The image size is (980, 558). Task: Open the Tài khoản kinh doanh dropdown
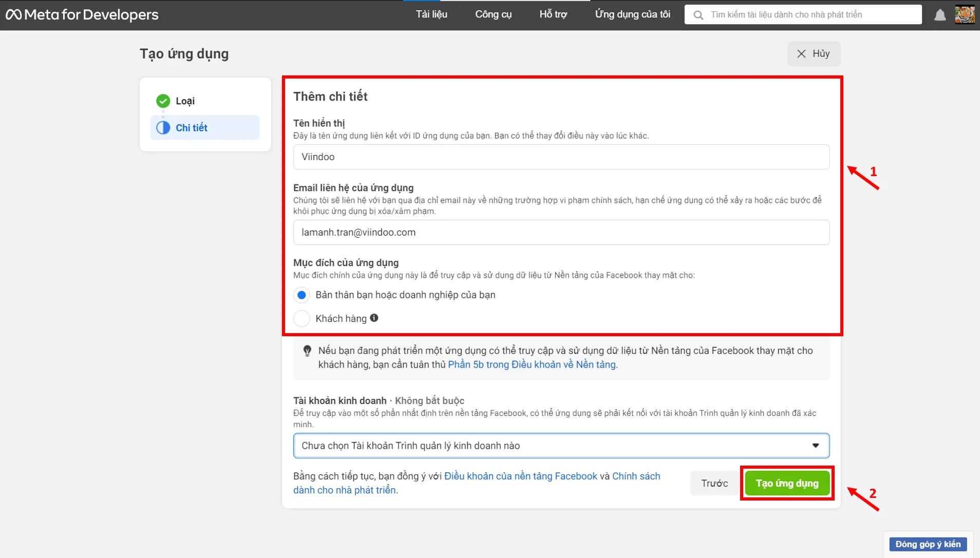click(561, 446)
